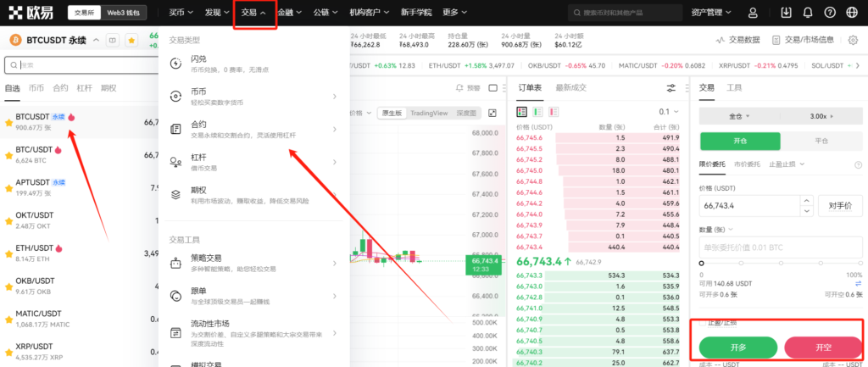Click the 欧易 OKX logo
The width and height of the screenshot is (868, 367).
31,12
